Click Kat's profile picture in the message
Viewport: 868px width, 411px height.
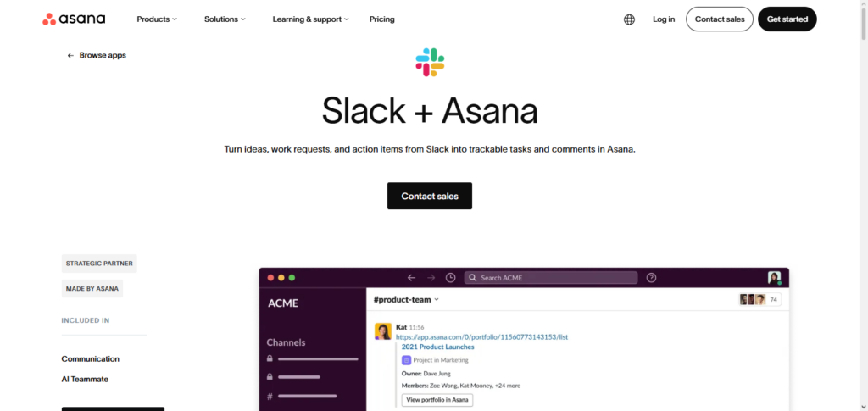(x=383, y=331)
